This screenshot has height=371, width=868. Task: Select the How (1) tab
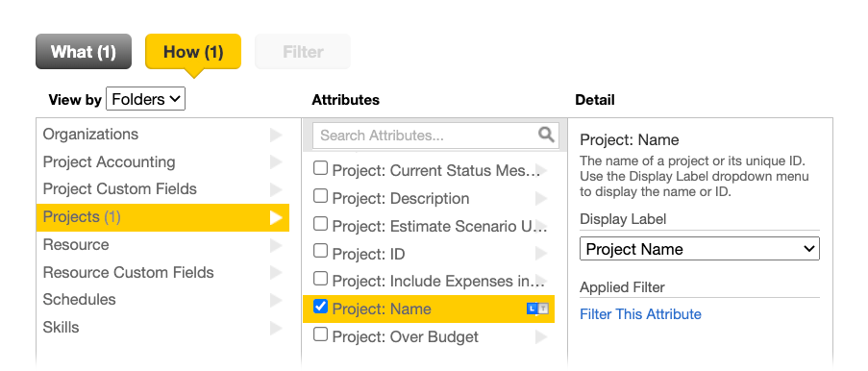coord(193,52)
